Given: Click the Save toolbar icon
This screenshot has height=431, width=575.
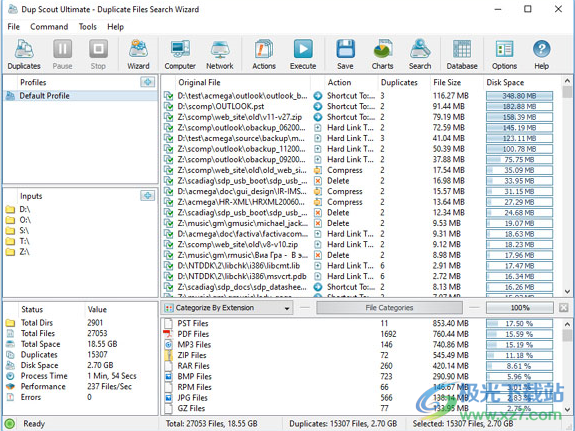Looking at the screenshot, I should pos(345,54).
